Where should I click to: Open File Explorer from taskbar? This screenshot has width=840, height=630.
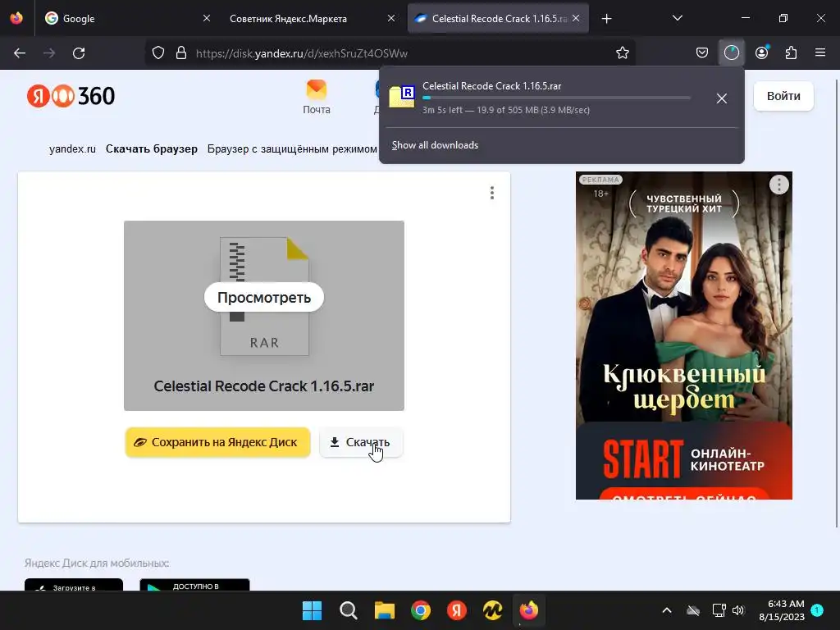point(384,610)
